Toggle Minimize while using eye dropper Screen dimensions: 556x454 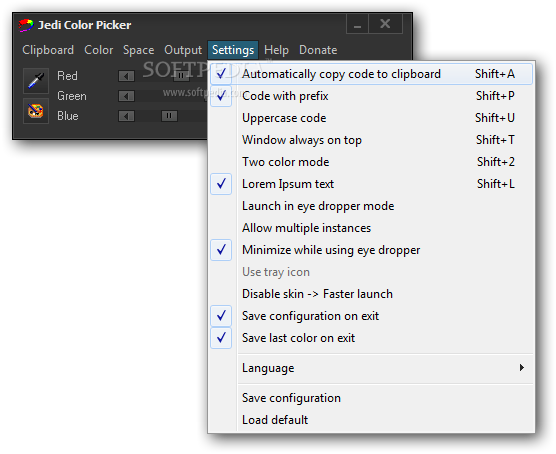click(372, 250)
